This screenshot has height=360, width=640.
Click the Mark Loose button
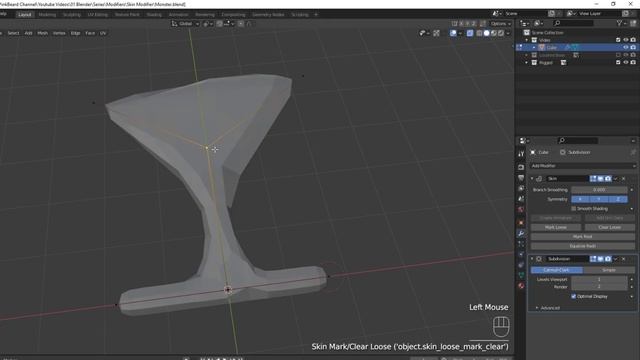click(556, 227)
